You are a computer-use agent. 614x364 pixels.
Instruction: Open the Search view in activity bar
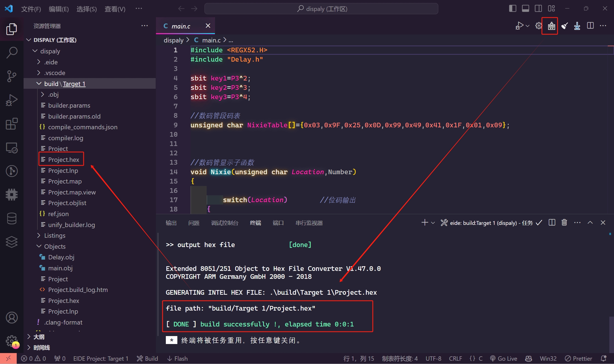[x=12, y=53]
